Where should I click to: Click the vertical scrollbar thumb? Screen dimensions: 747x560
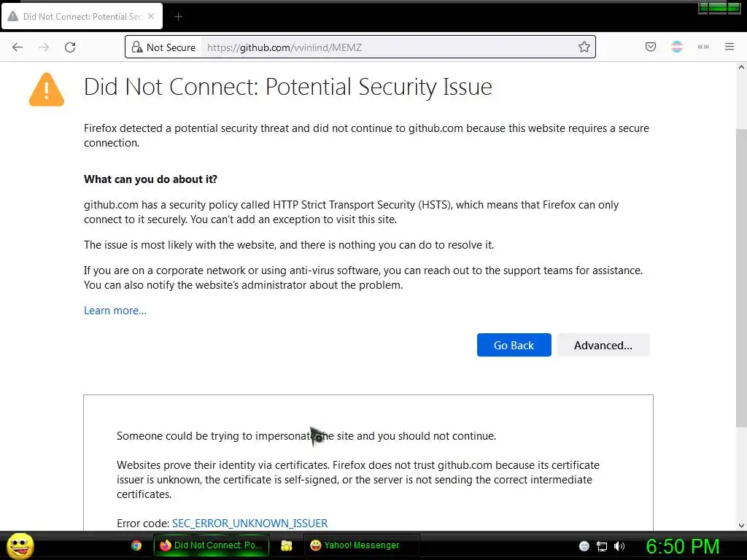[741, 278]
